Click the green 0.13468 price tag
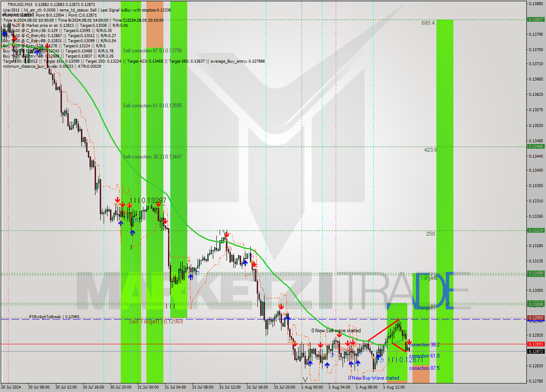The height and width of the screenshot is (392, 546). 536,146
